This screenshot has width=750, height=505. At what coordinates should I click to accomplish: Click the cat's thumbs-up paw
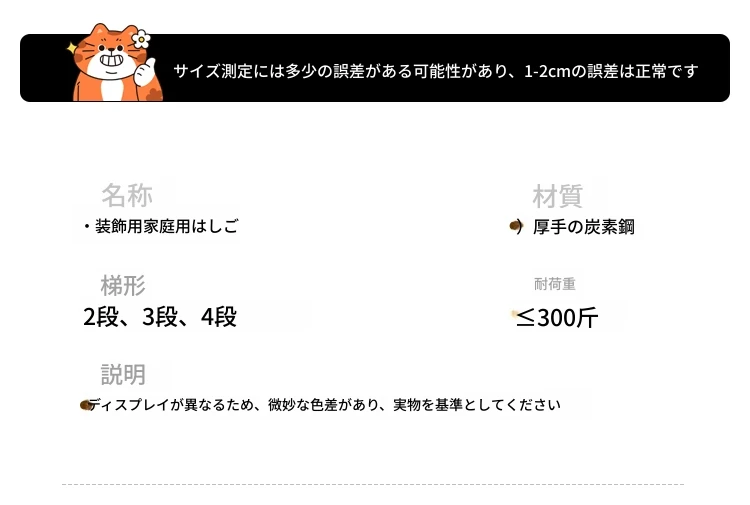pyautogui.click(x=145, y=72)
